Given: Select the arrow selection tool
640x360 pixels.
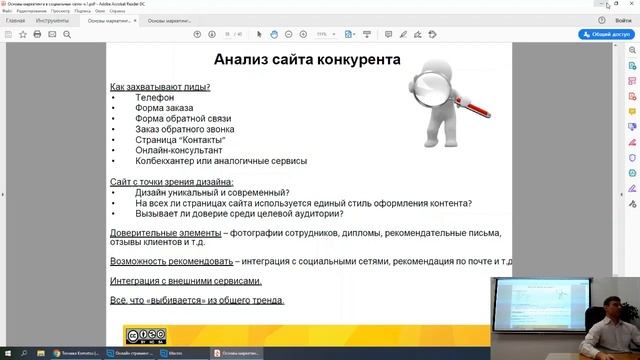Looking at the screenshot, I should [259, 34].
